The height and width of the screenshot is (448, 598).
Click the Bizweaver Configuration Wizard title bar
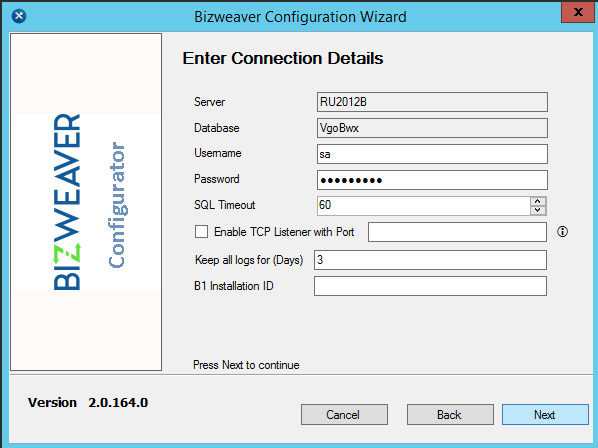click(300, 17)
